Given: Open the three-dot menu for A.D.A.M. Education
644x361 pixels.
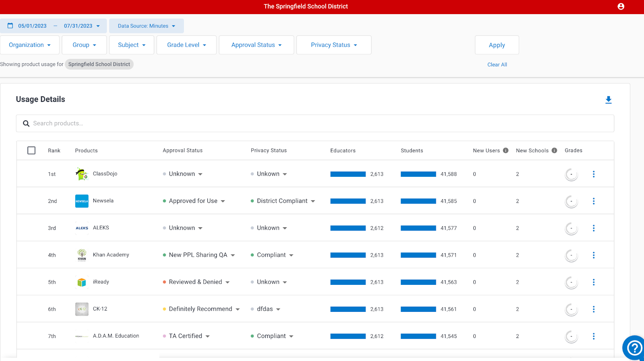Looking at the screenshot, I should tap(593, 336).
